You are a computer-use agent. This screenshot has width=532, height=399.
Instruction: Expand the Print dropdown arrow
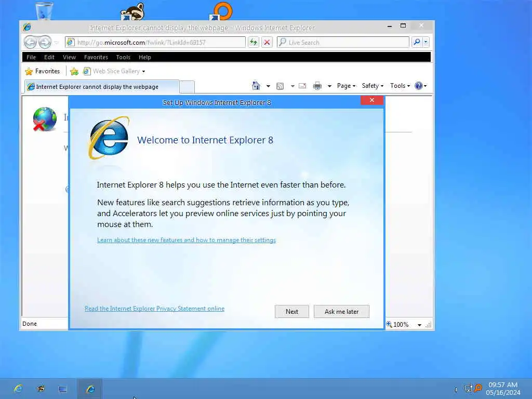[x=329, y=86]
